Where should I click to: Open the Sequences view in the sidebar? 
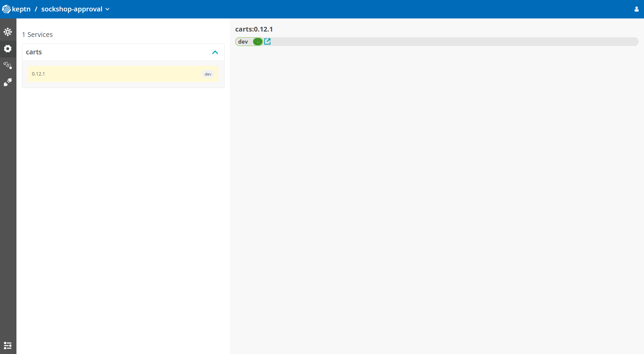[x=8, y=65]
